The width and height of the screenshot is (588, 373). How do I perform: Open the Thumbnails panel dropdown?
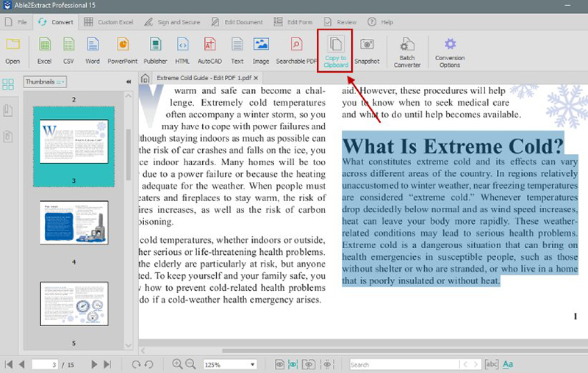tap(45, 82)
